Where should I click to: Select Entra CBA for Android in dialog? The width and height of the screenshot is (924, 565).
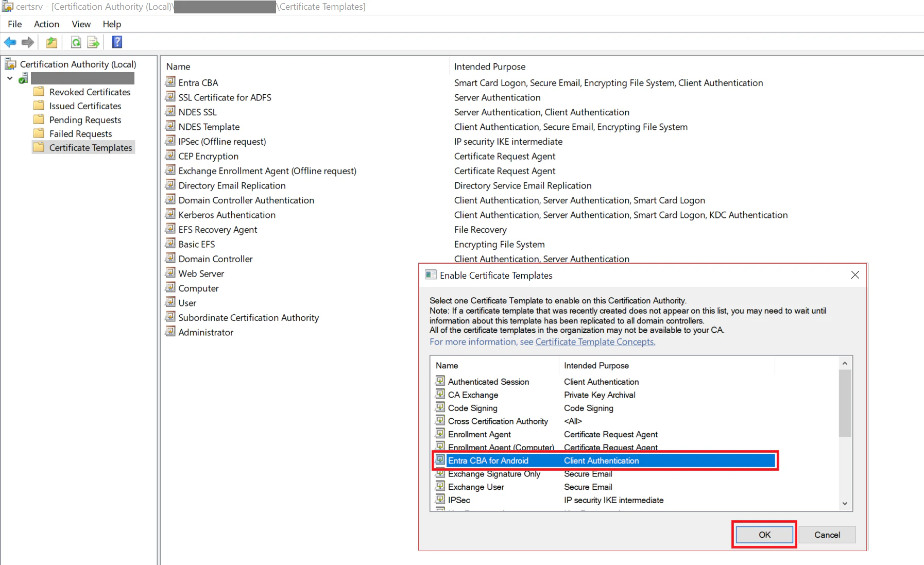pyautogui.click(x=606, y=460)
